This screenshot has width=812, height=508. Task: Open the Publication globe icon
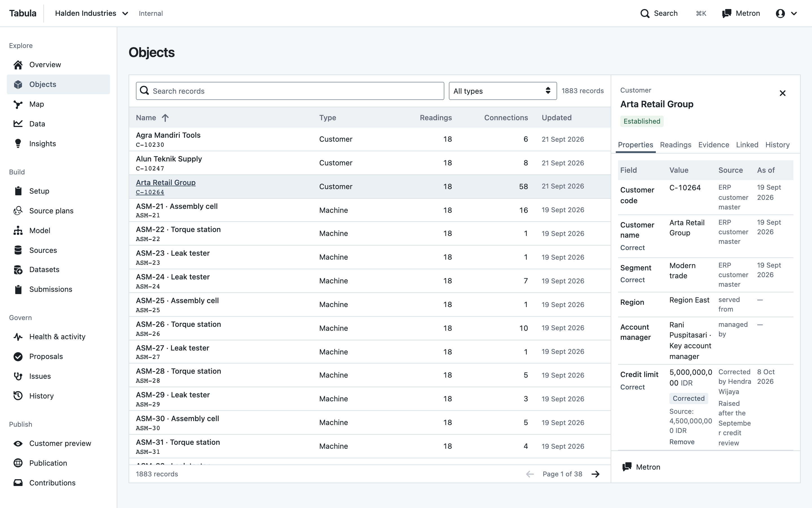(x=18, y=463)
